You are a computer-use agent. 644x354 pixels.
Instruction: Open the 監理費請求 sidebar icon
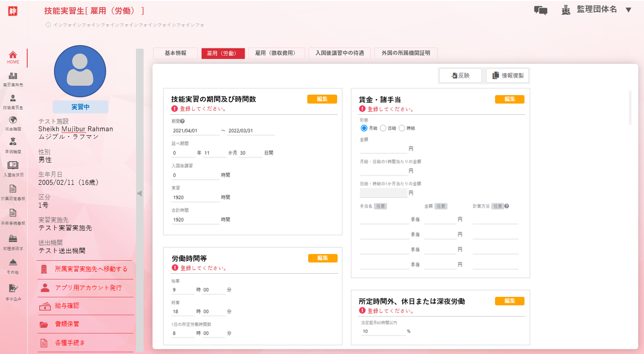tap(13, 239)
